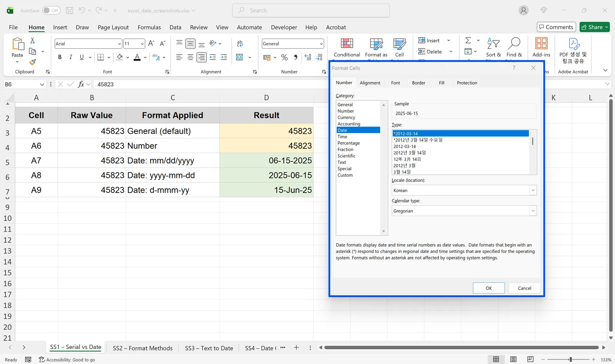Viewport: 615px width, 364px height.
Task: Click the Borders icon
Action: 101,57
